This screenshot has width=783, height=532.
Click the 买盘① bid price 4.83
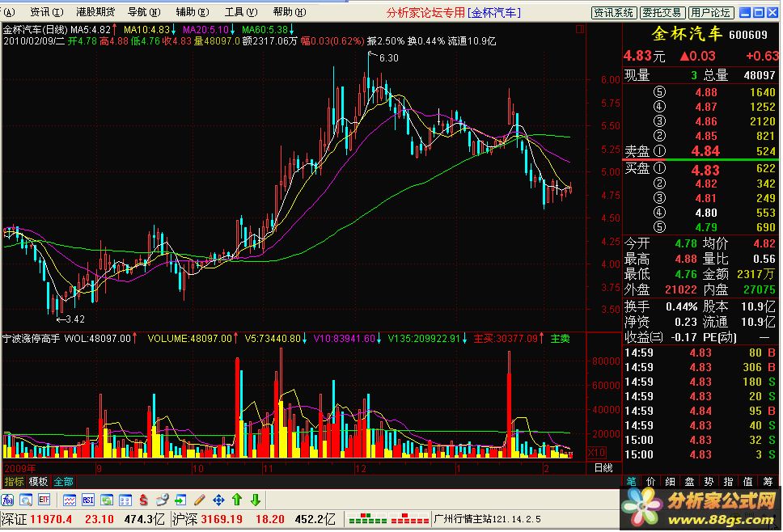tap(705, 170)
